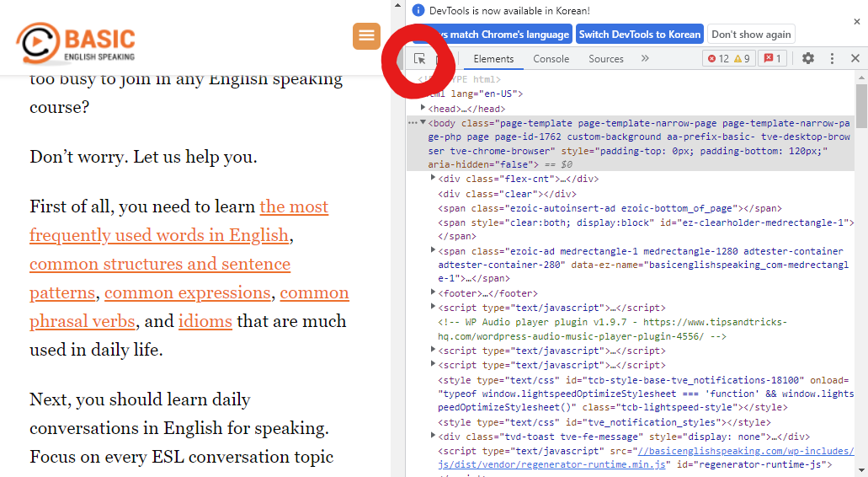The height and width of the screenshot is (477, 868).
Task: Click the red error count 12 badge
Action: pyautogui.click(x=718, y=59)
